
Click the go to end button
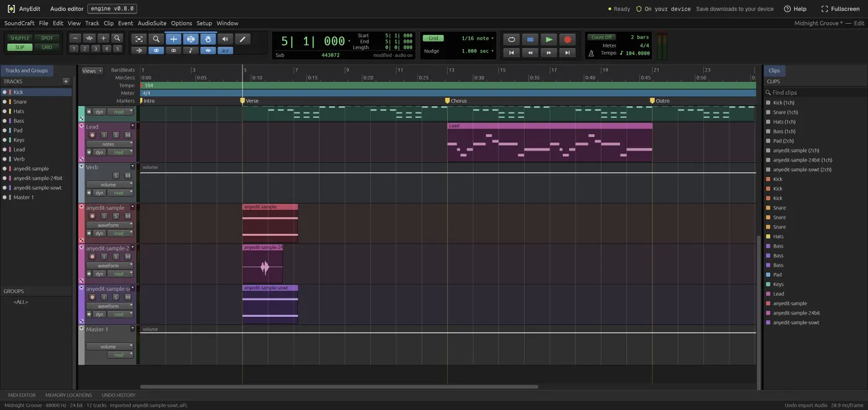coord(567,53)
